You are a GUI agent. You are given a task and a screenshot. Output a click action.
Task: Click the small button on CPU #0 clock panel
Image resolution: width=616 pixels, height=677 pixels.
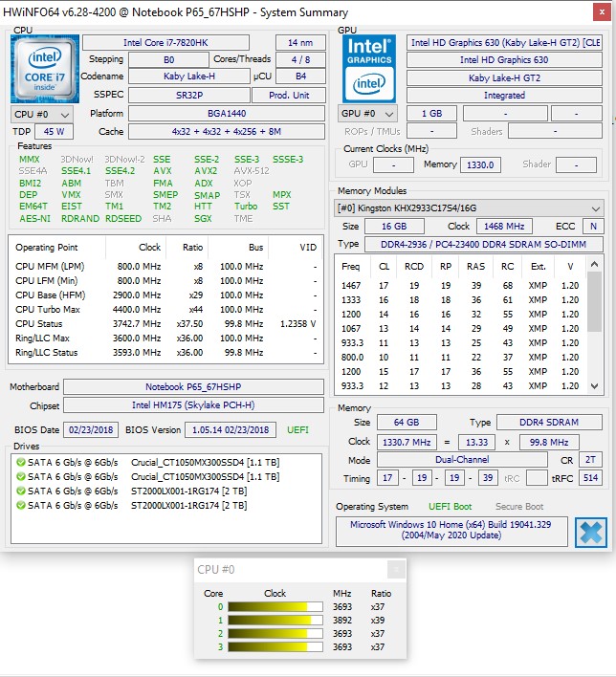click(x=396, y=569)
